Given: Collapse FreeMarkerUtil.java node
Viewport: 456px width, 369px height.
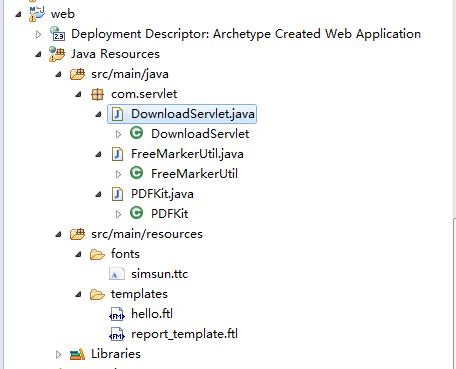Looking at the screenshot, I should tap(98, 154).
